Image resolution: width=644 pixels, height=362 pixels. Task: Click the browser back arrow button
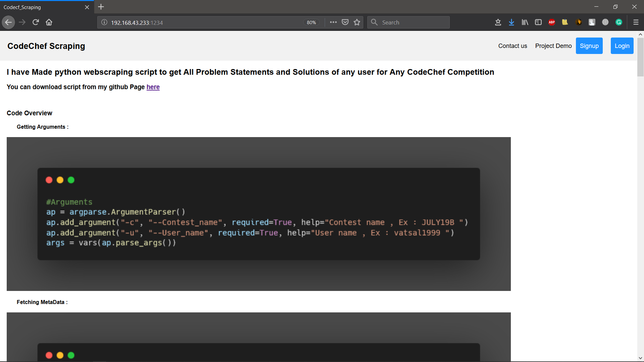tap(8, 22)
